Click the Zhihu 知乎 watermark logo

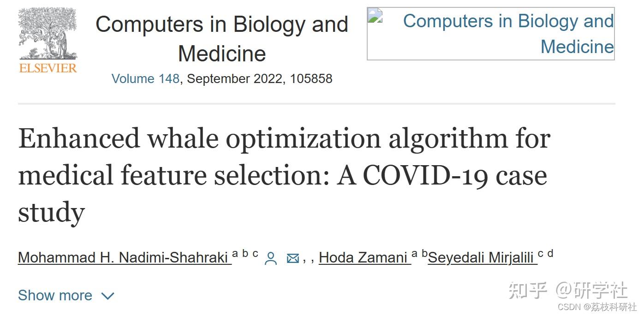[x=528, y=290]
